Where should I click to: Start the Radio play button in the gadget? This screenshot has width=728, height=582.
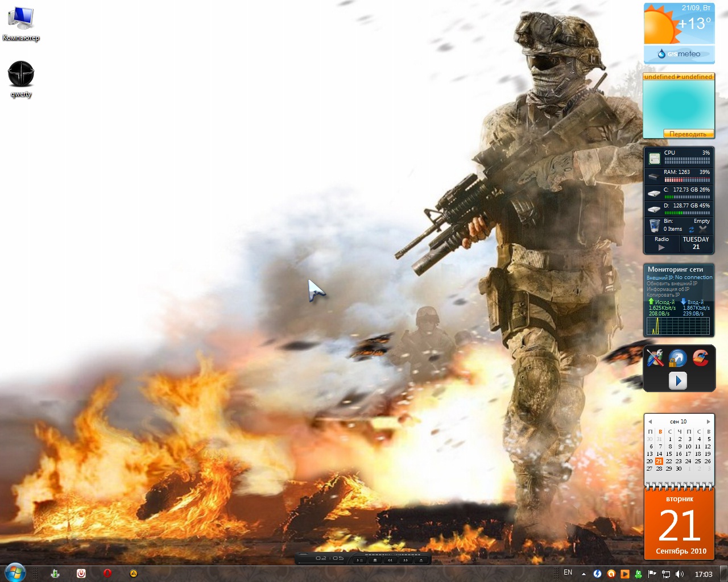[x=661, y=247]
